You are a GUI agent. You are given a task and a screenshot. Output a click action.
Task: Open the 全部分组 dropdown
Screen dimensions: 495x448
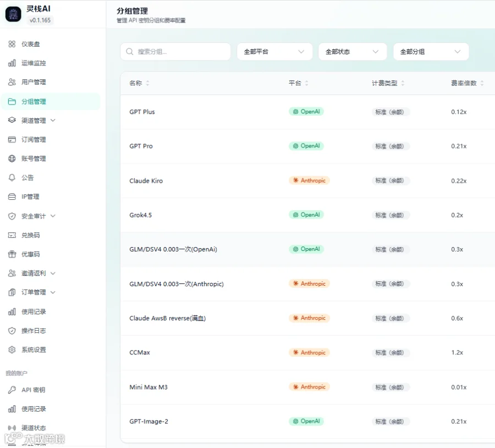431,52
